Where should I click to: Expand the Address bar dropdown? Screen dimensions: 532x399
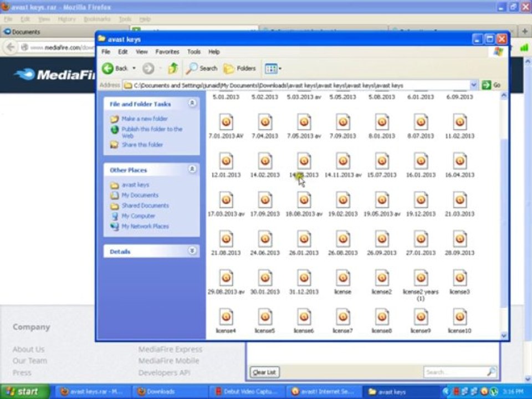click(x=474, y=85)
